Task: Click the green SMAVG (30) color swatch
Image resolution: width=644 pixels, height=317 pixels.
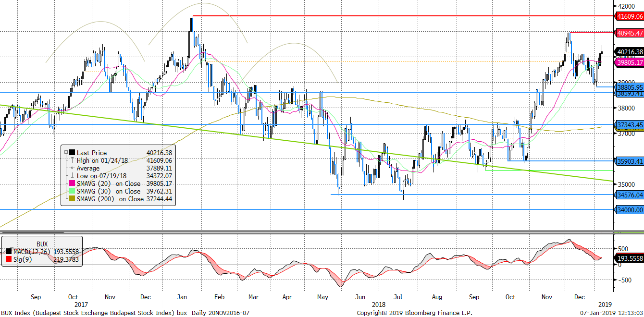Action: 72,191
